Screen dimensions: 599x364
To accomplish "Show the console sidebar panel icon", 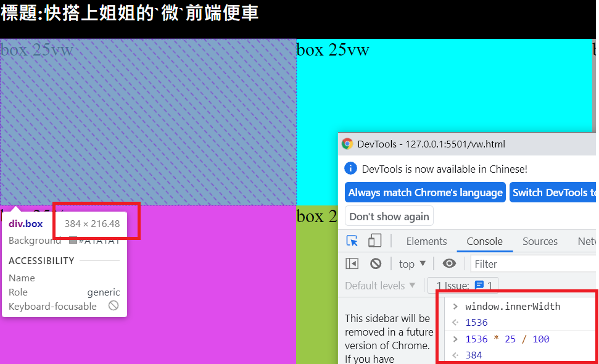I will (352, 264).
